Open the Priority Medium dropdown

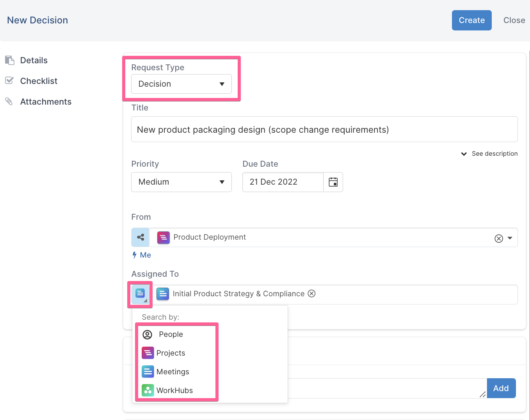(x=181, y=182)
